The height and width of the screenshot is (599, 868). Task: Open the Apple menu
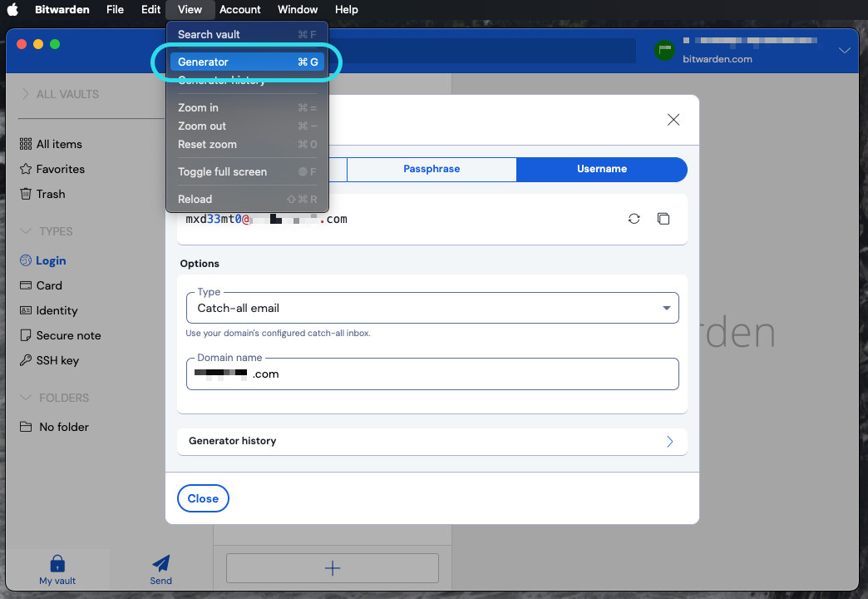12,9
